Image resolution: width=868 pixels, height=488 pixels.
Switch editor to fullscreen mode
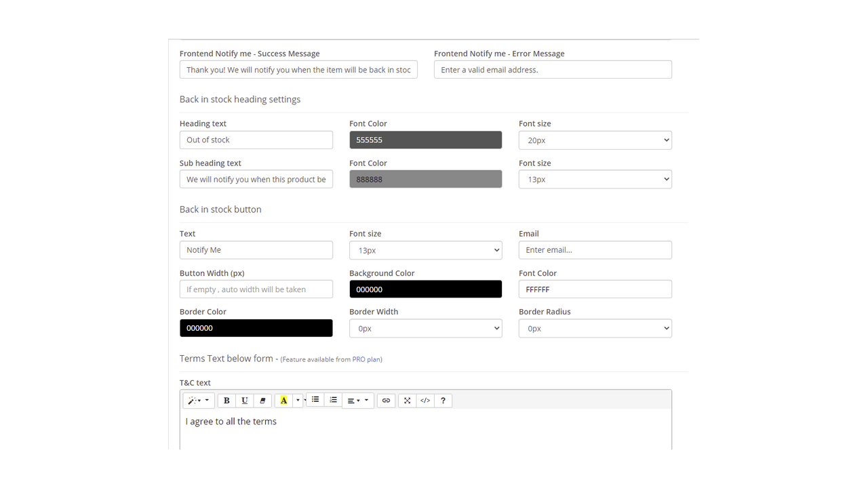[407, 400]
